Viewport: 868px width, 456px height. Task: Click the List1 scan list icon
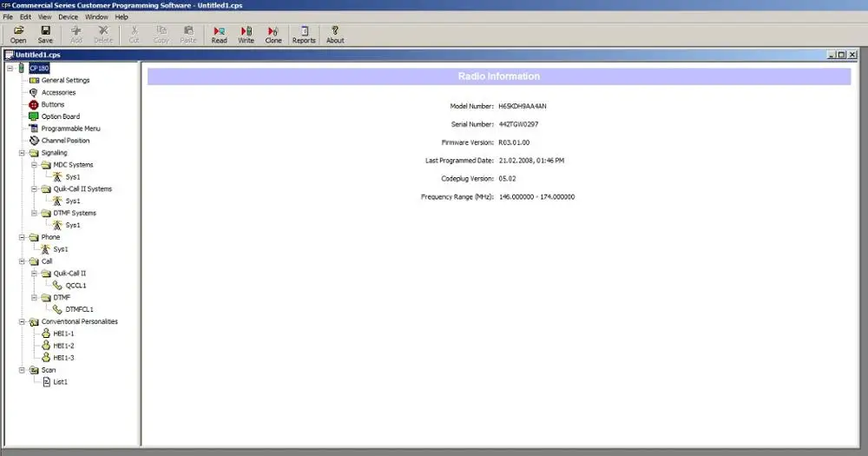(x=47, y=382)
